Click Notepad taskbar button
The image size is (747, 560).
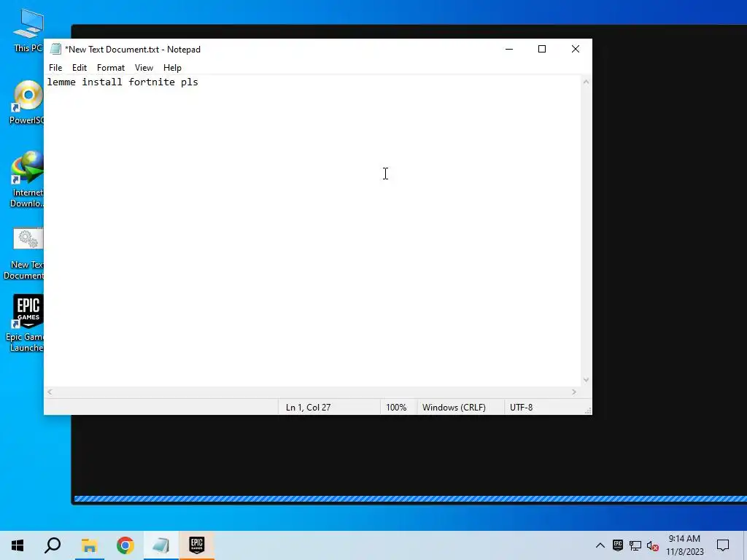161,545
